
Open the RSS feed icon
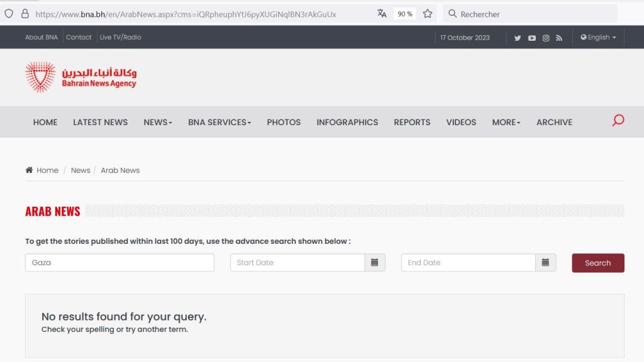coord(559,38)
